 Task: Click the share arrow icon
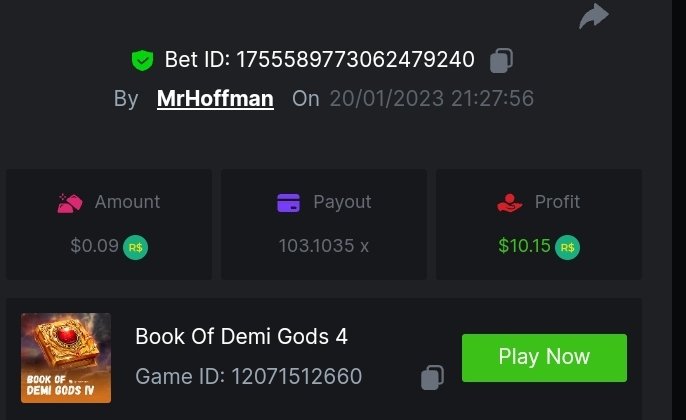[x=594, y=16]
